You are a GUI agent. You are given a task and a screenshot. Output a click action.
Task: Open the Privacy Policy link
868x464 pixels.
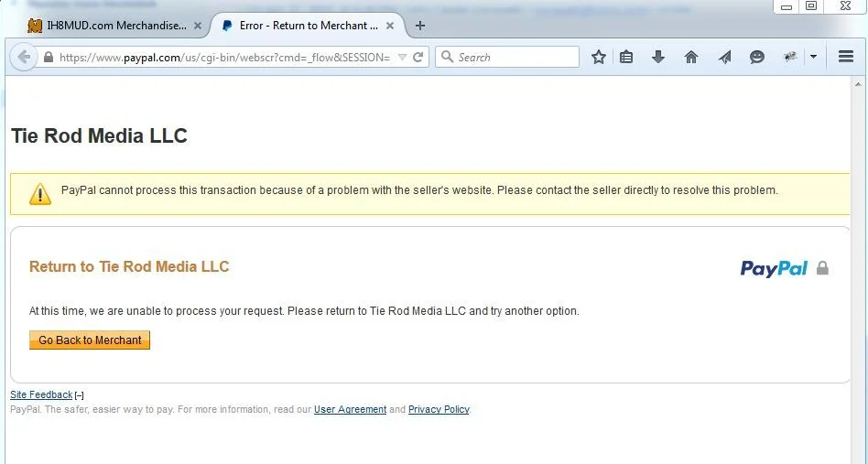pos(439,410)
